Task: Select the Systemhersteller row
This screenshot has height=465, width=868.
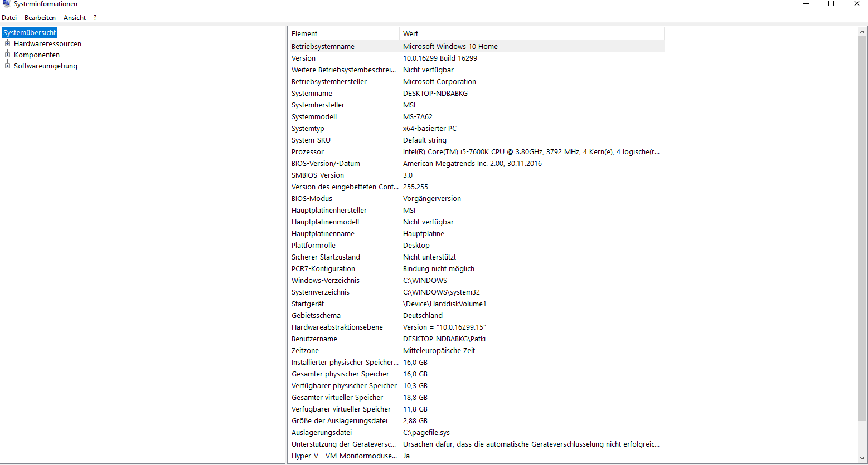Action: coord(476,105)
